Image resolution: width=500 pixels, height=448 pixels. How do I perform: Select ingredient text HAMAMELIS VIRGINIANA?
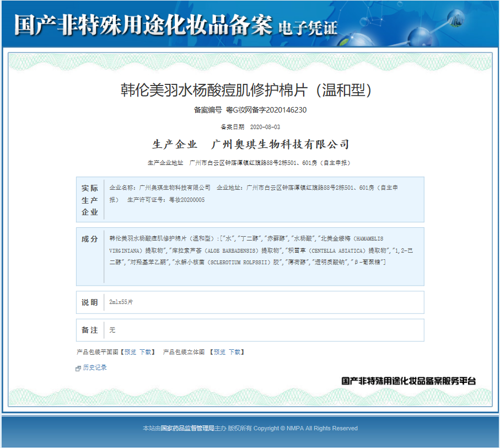[246, 244]
